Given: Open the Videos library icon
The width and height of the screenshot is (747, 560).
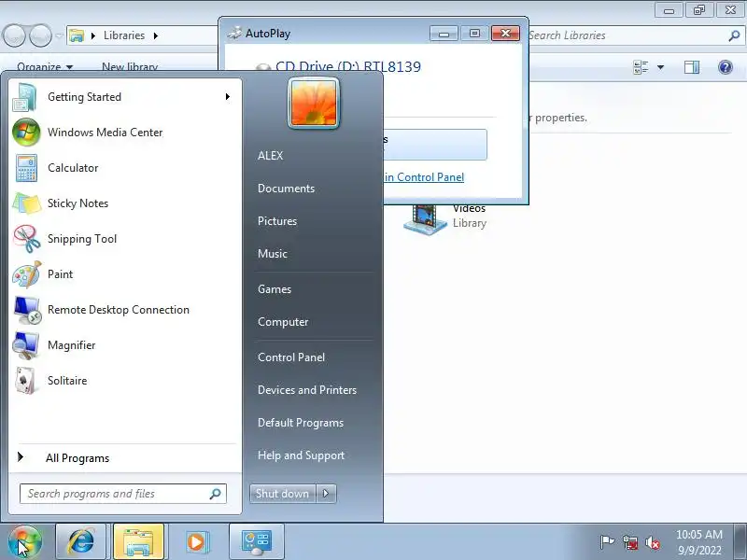Looking at the screenshot, I should pyautogui.click(x=425, y=219).
